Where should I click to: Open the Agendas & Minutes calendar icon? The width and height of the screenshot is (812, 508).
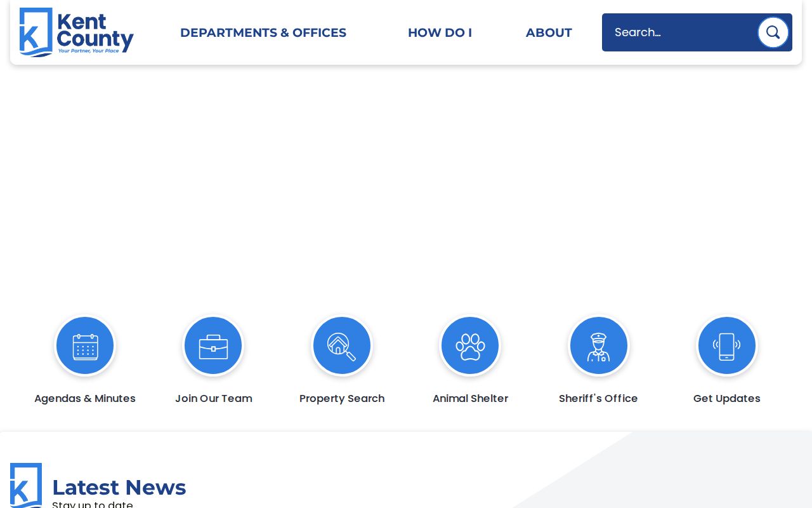pos(85,346)
